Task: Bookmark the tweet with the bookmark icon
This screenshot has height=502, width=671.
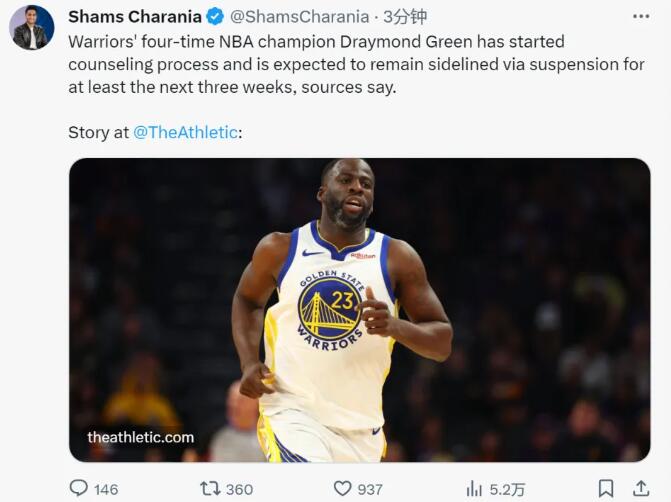Action: point(606,488)
